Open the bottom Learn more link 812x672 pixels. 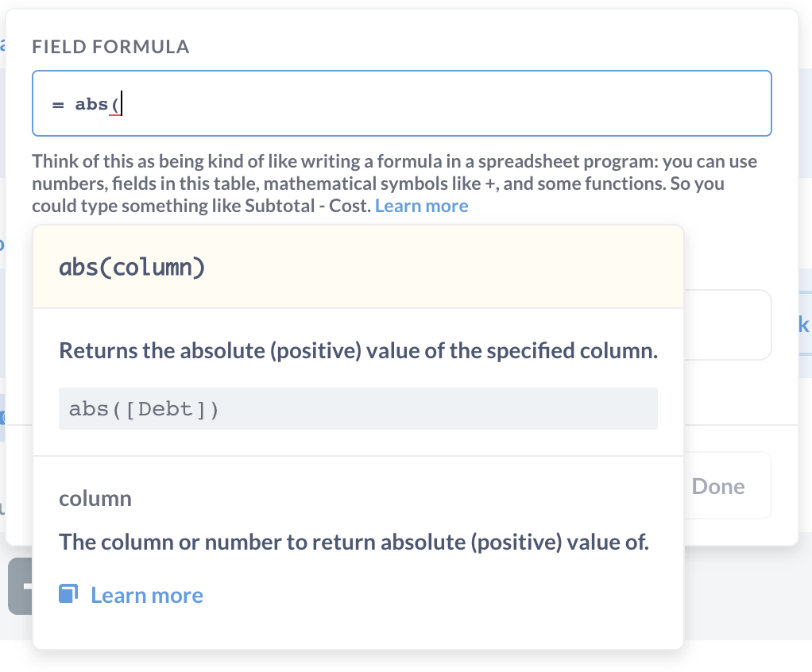pos(146,594)
